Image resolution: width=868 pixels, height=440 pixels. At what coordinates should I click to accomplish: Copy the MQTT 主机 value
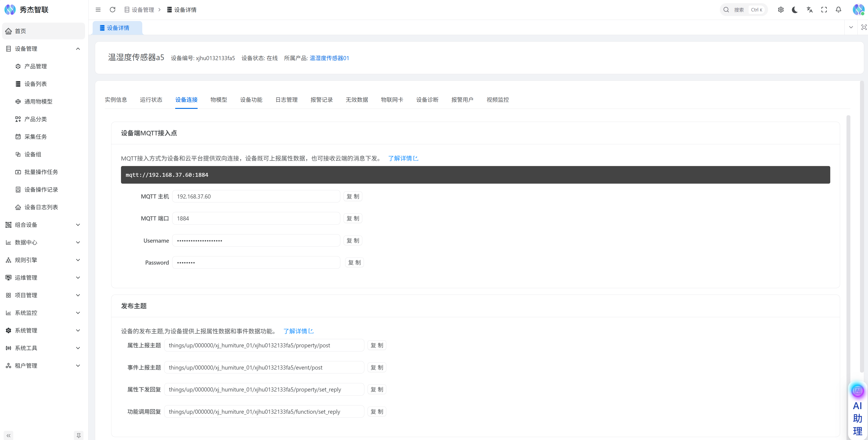pyautogui.click(x=353, y=196)
